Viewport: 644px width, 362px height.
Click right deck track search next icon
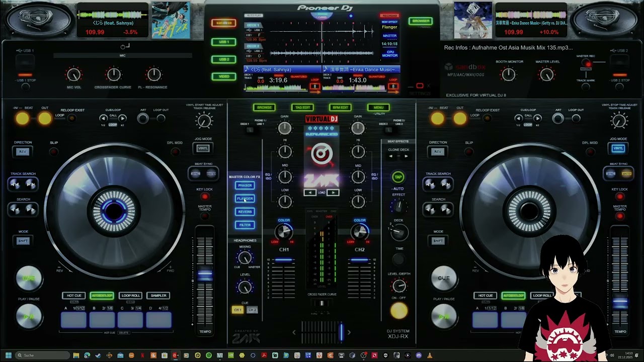(446, 185)
